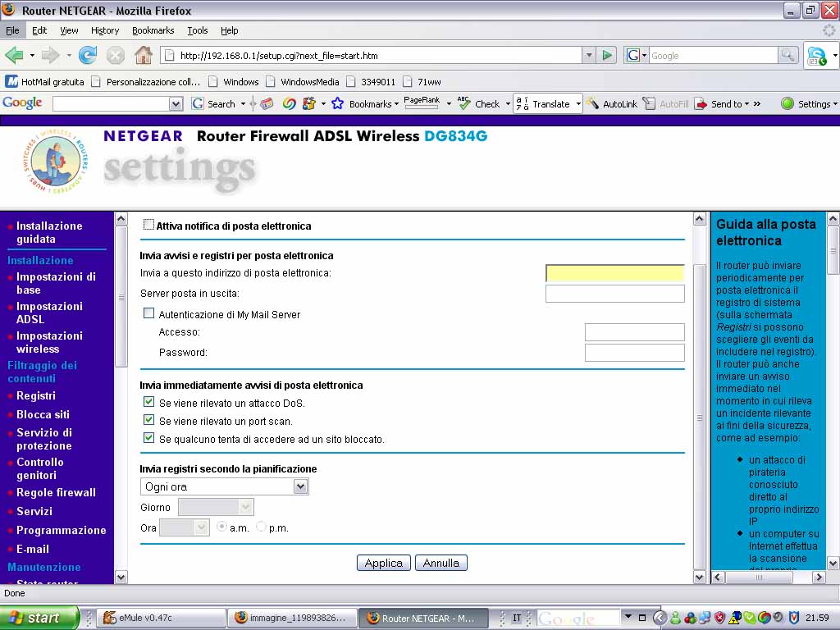840x630 pixels.
Task: Reload the page with the refresh icon
Action: point(88,55)
